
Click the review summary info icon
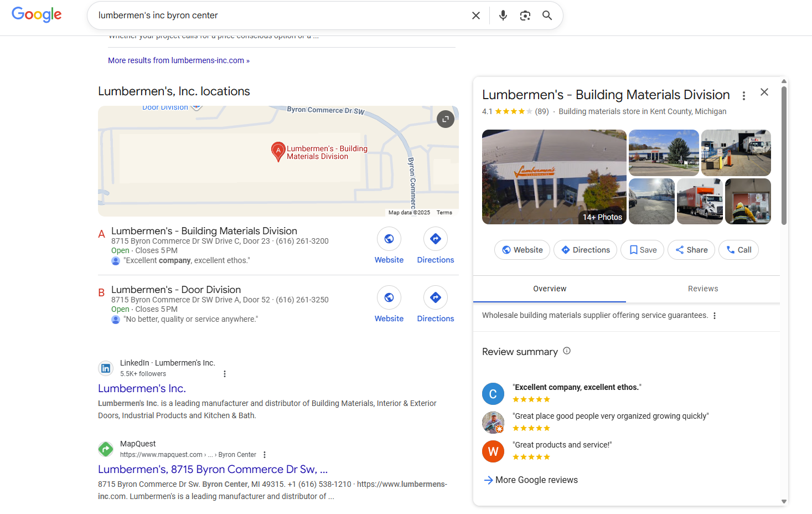pyautogui.click(x=566, y=351)
